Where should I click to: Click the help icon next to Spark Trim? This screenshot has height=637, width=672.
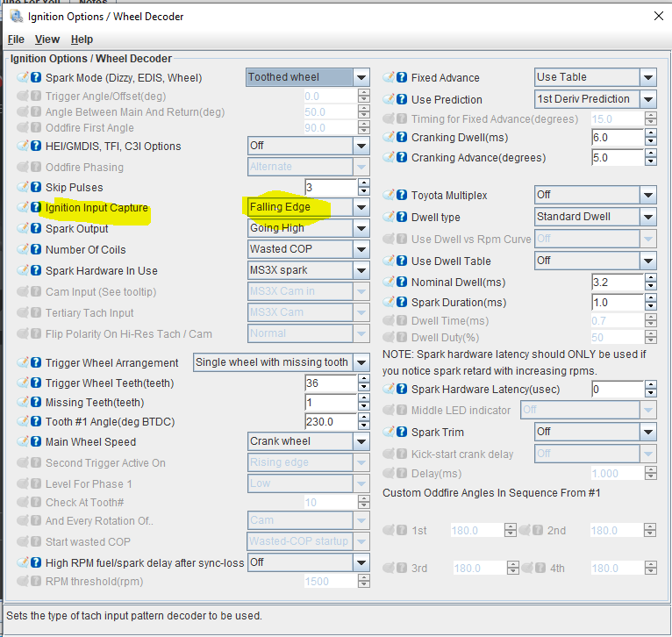[x=402, y=433]
